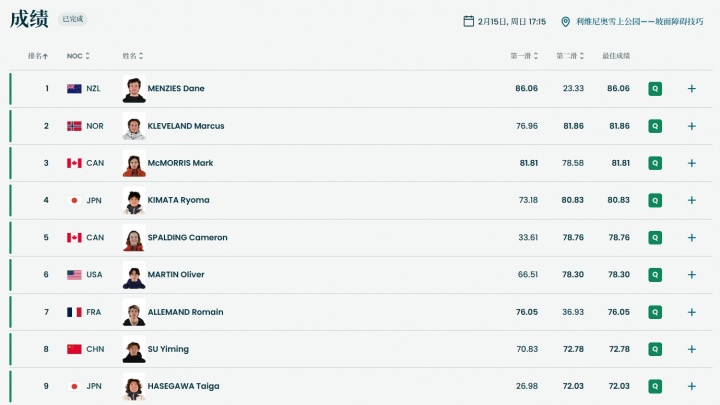The width and height of the screenshot is (720, 405).
Task: Click the China flag icon
Action: tap(74, 349)
